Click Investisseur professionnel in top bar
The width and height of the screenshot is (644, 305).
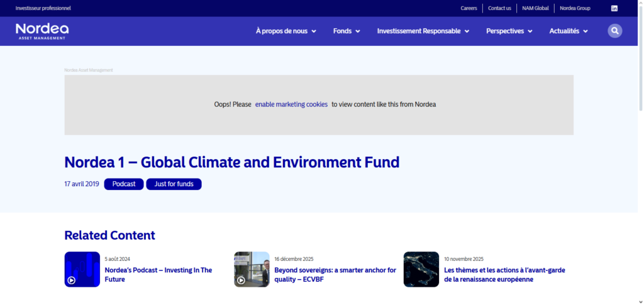pos(43,8)
